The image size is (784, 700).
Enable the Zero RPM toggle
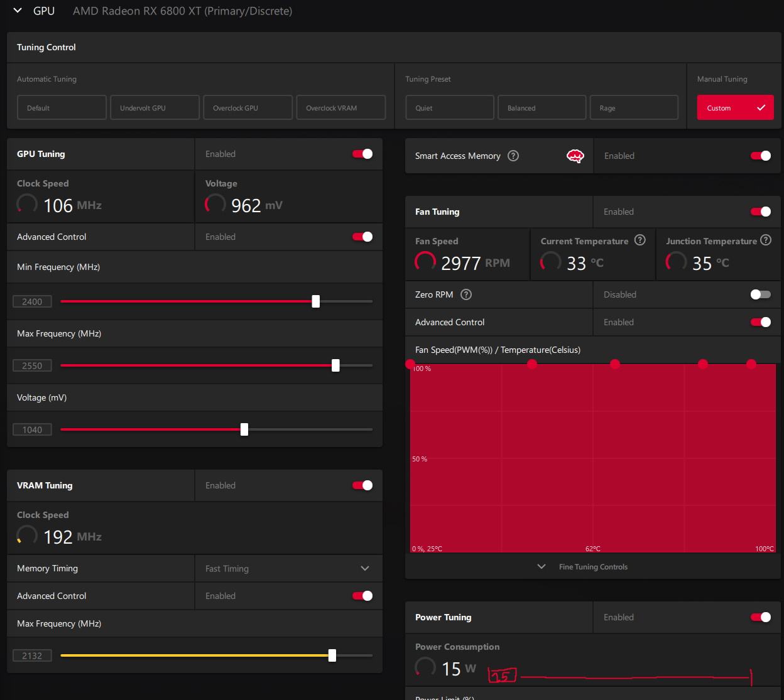click(x=761, y=294)
